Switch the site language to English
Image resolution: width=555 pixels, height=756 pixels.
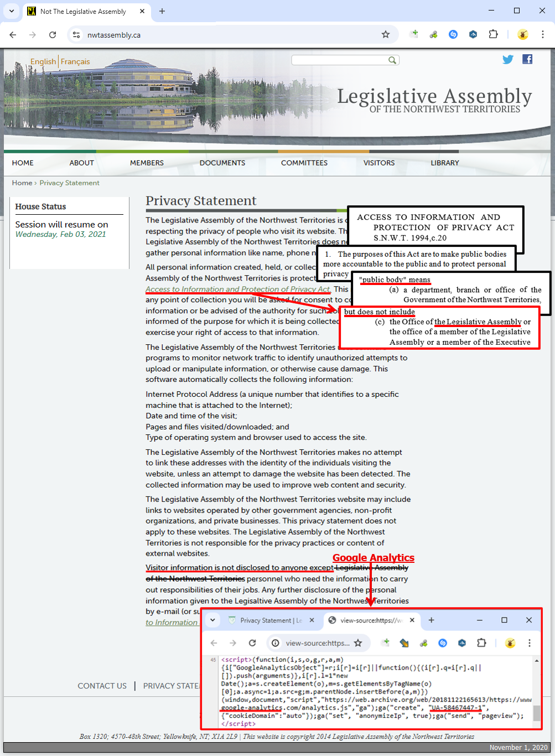pyautogui.click(x=43, y=61)
